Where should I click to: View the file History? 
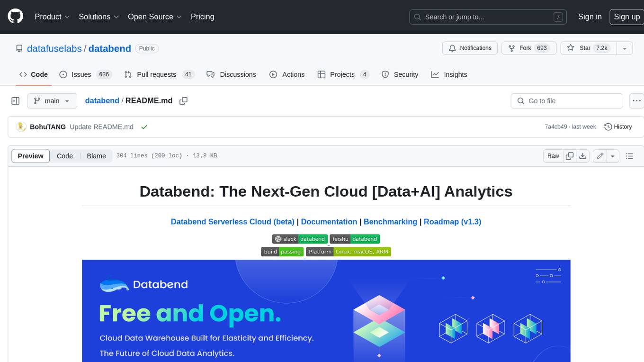[618, 127]
